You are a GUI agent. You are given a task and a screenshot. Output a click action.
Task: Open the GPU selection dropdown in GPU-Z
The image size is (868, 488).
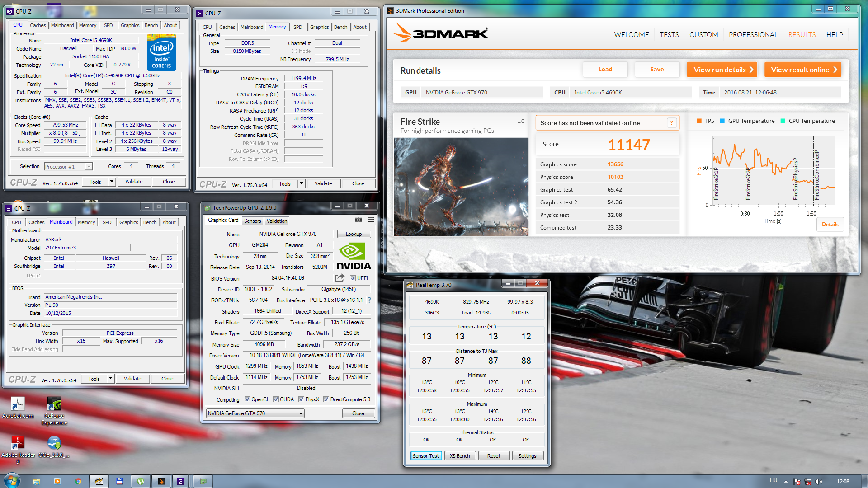pos(301,413)
